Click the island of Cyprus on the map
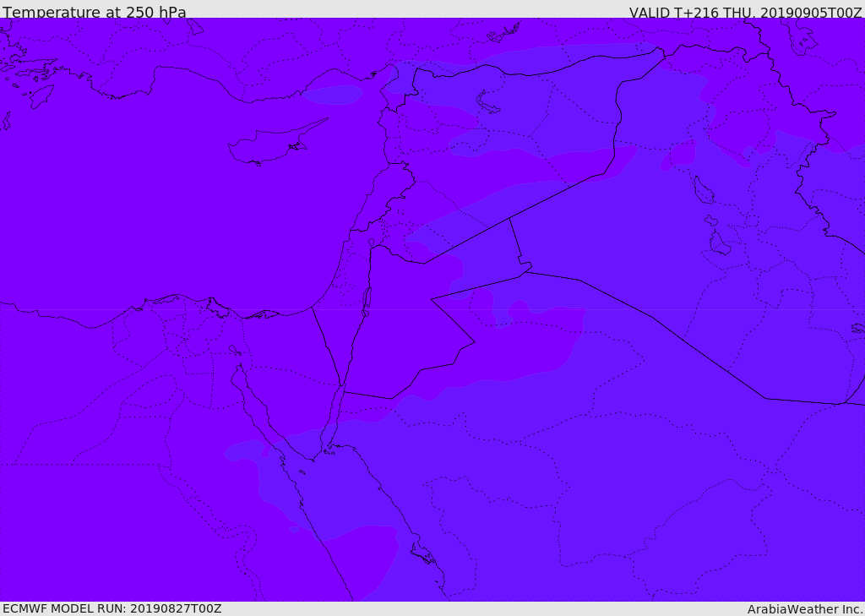 (x=270, y=144)
